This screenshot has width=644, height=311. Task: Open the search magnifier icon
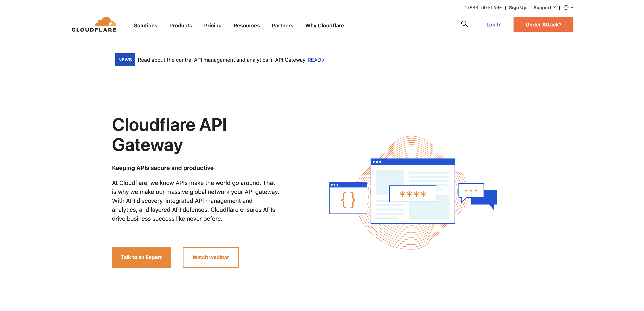[x=464, y=24]
